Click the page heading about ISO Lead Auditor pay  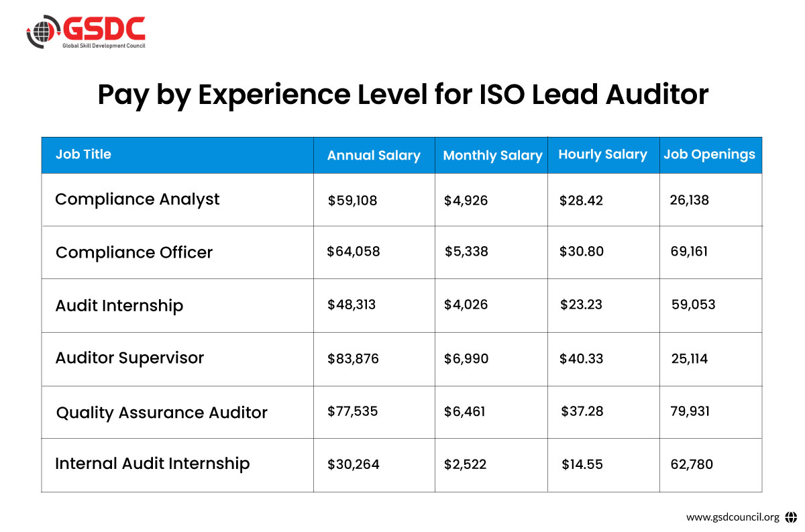point(402,95)
